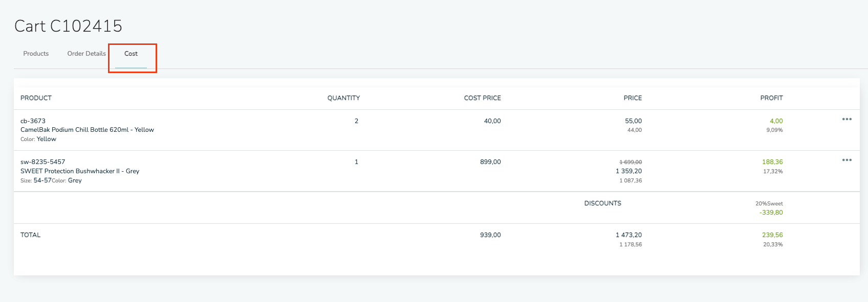
Task: Click the 20%Sweet discount label
Action: (x=769, y=203)
